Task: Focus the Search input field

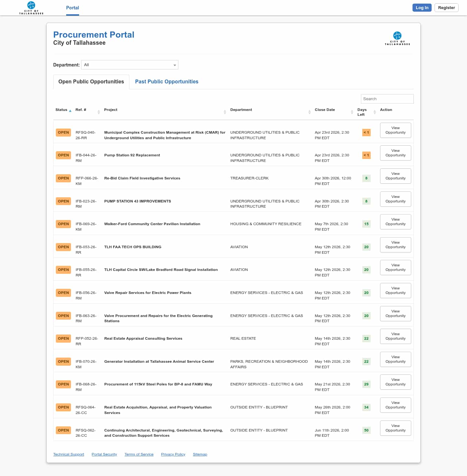Action: [387, 99]
